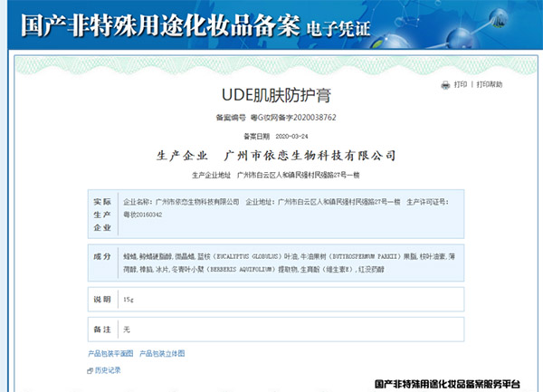
Task: Click the footer 国产非特殊用途化妆品备案服务平台 text
Action: pos(447,384)
